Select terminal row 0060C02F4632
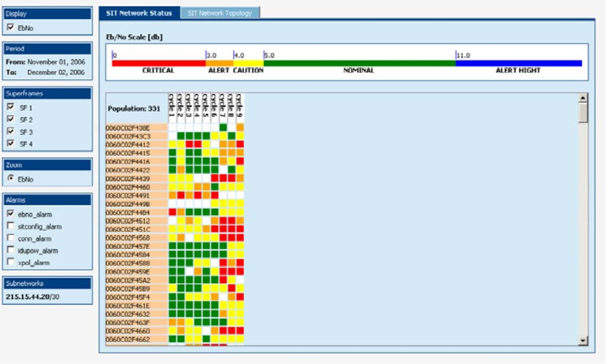 pos(136,314)
